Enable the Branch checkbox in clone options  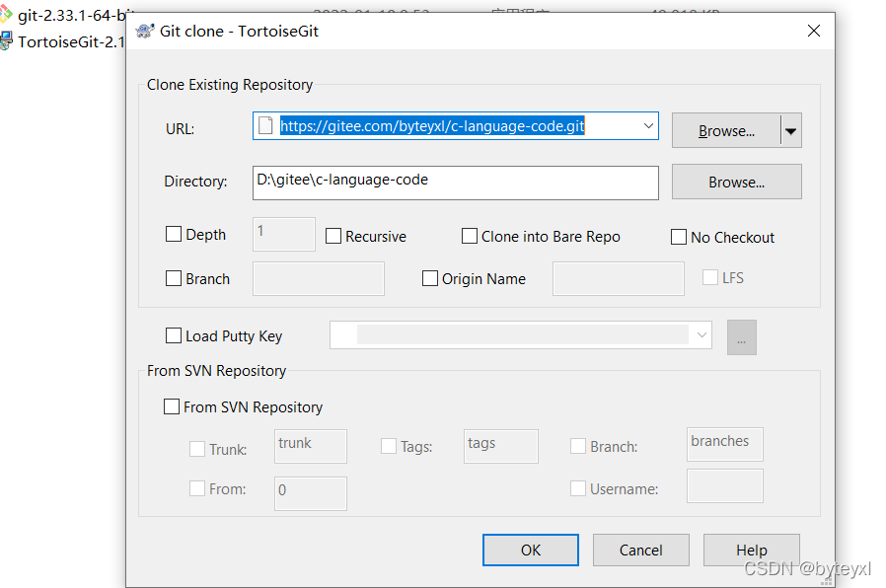174,278
